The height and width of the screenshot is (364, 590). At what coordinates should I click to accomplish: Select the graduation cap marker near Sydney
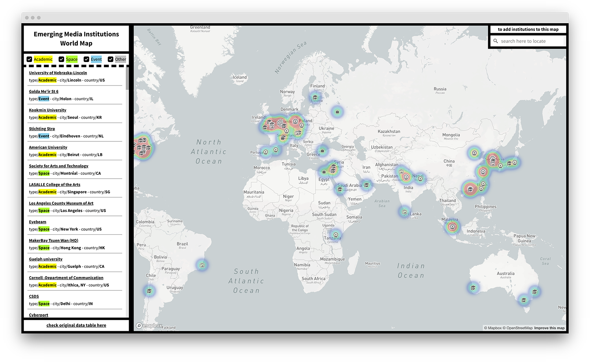pos(534,292)
